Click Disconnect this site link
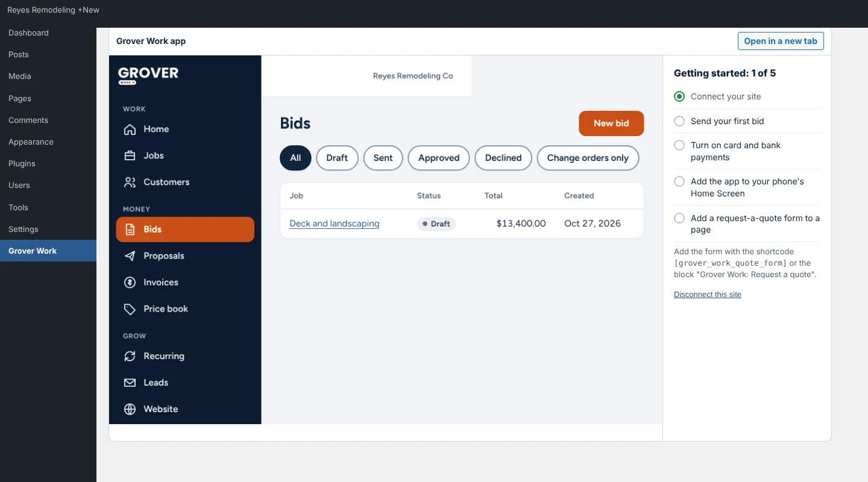The image size is (868, 482). pyautogui.click(x=708, y=295)
